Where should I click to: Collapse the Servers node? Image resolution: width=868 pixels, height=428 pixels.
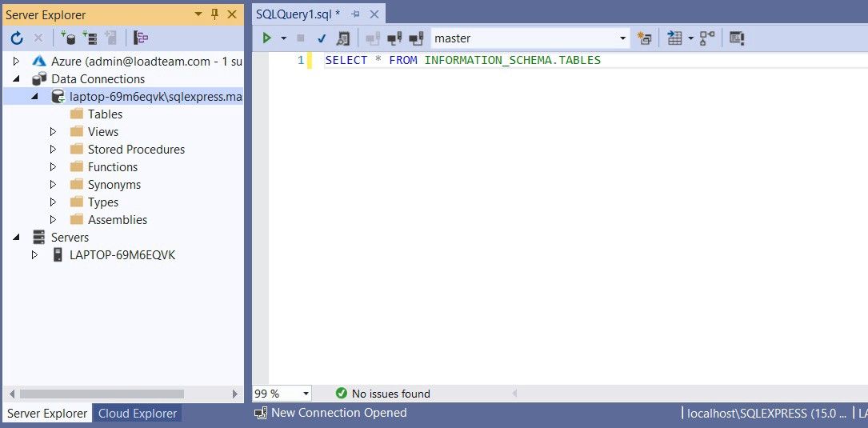(x=16, y=237)
